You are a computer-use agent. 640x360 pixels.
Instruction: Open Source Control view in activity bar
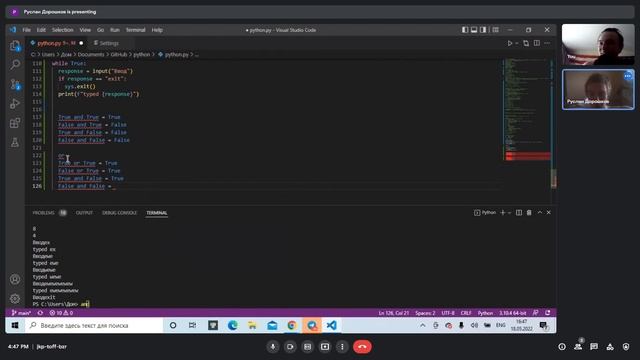point(15,84)
